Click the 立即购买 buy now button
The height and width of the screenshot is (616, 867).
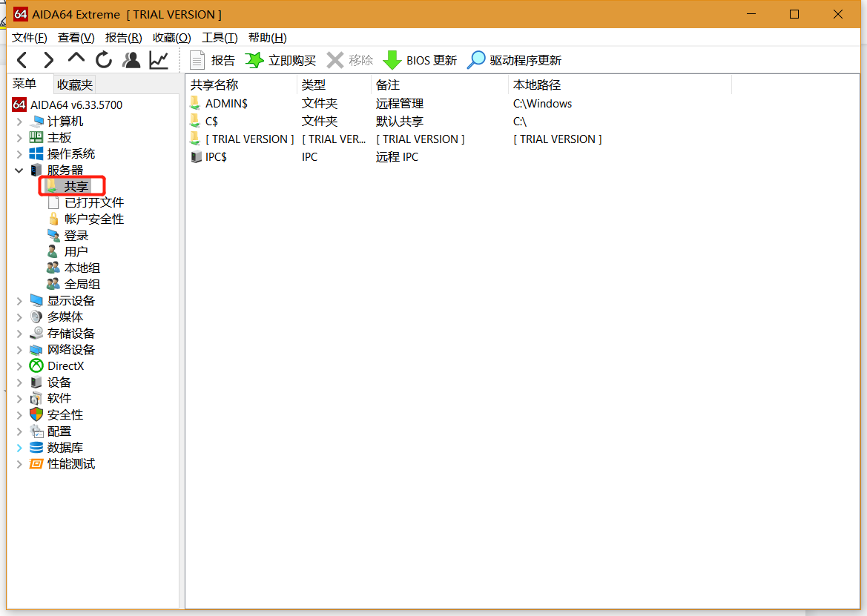coord(280,60)
